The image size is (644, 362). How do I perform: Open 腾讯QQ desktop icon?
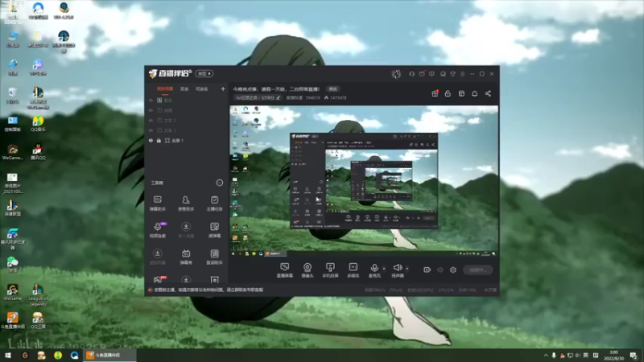point(38,152)
